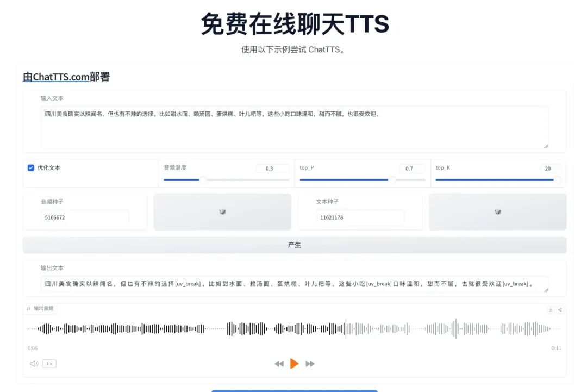Image resolution: width=587 pixels, height=392 pixels.
Task: Click the elapsed time 0:06
Action: [x=33, y=348]
